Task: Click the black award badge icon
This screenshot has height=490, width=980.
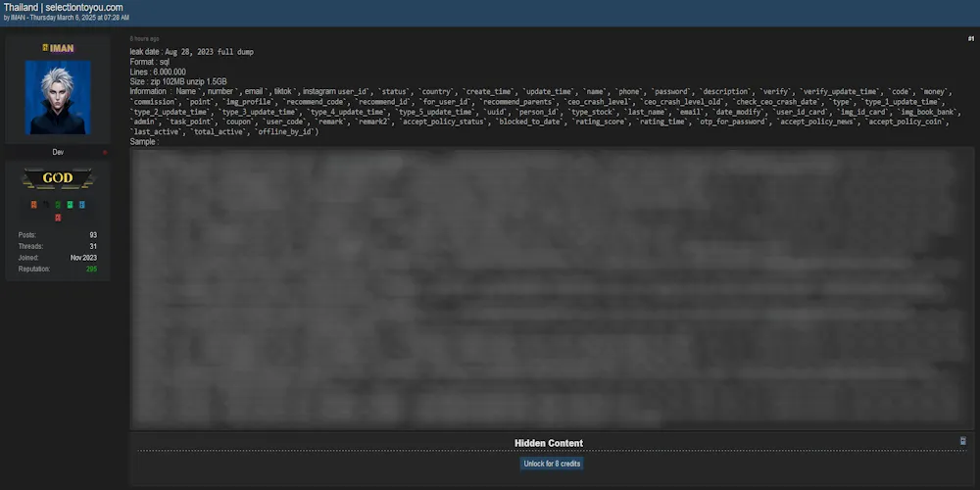Action: pos(46,205)
